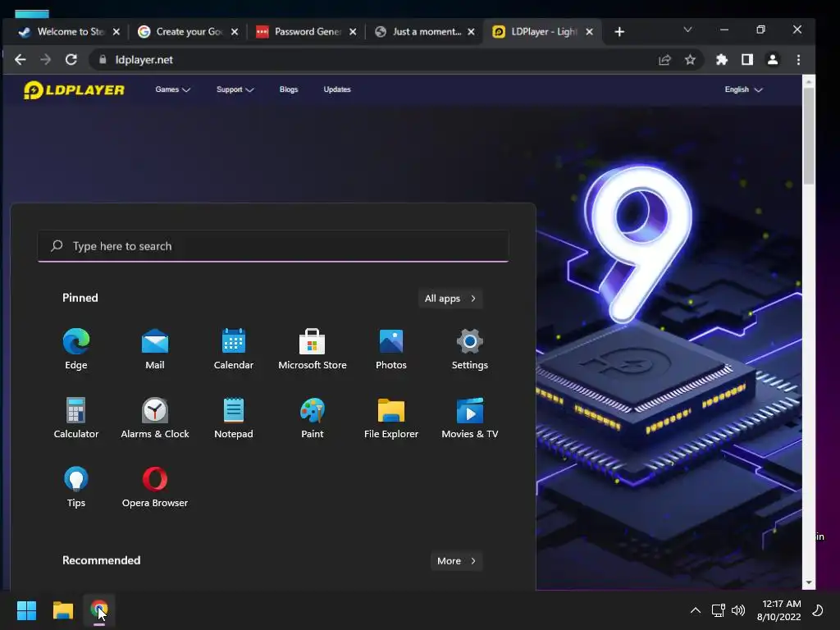This screenshot has height=630, width=840.
Task: Bookmark this page with the star icon
Action: click(x=690, y=59)
